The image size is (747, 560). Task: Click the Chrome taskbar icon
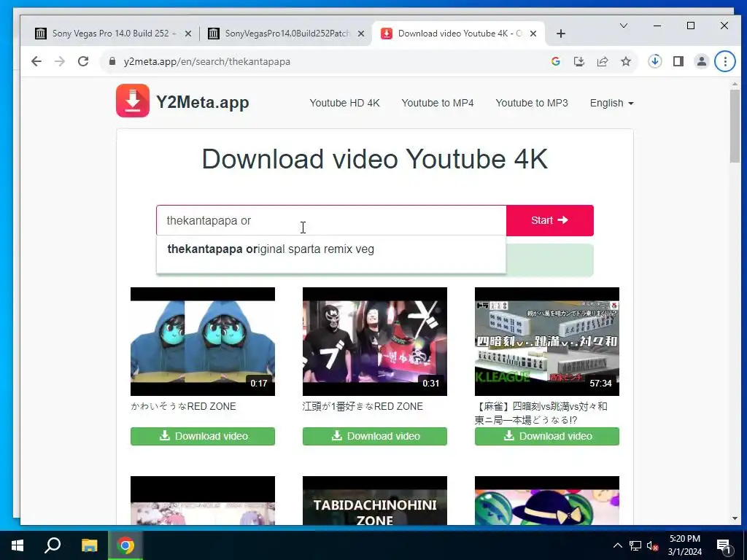125,545
